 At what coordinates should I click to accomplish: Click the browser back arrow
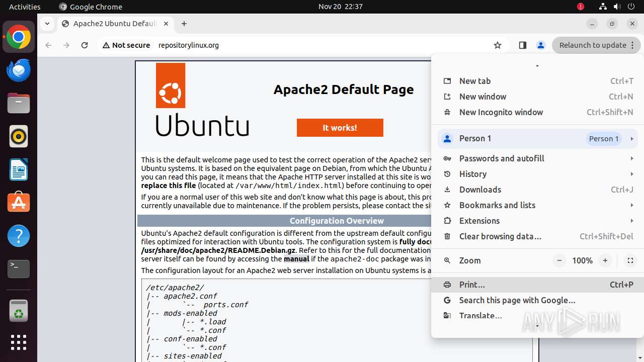tap(48, 45)
